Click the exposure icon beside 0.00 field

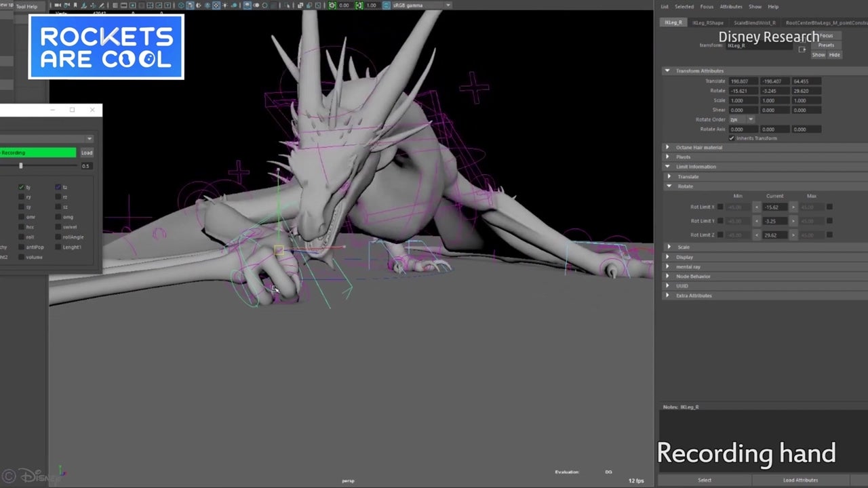332,5
